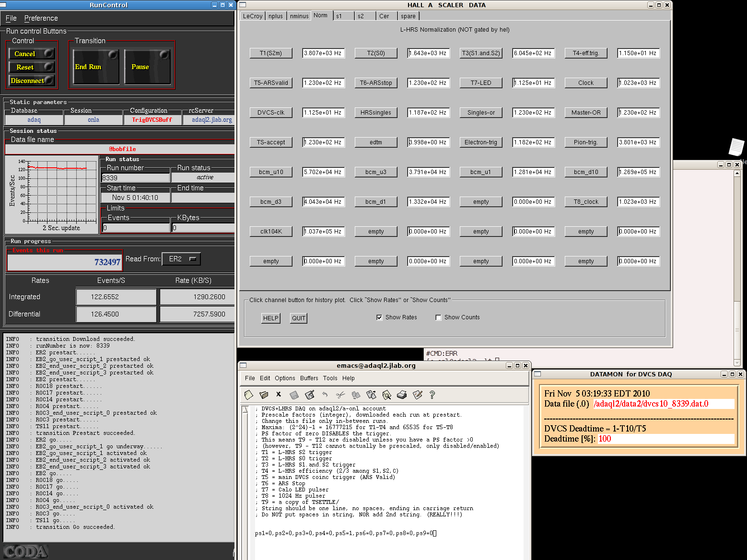The image size is (747, 560).
Task: Switch to the nplus scaler tab
Action: click(x=276, y=16)
